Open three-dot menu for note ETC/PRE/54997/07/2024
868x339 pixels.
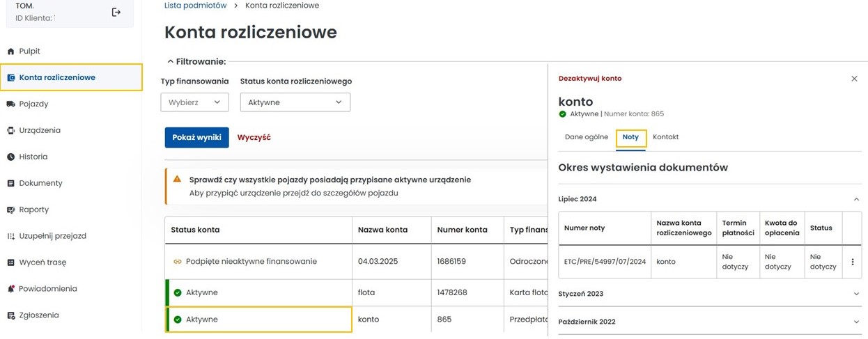[x=852, y=262]
